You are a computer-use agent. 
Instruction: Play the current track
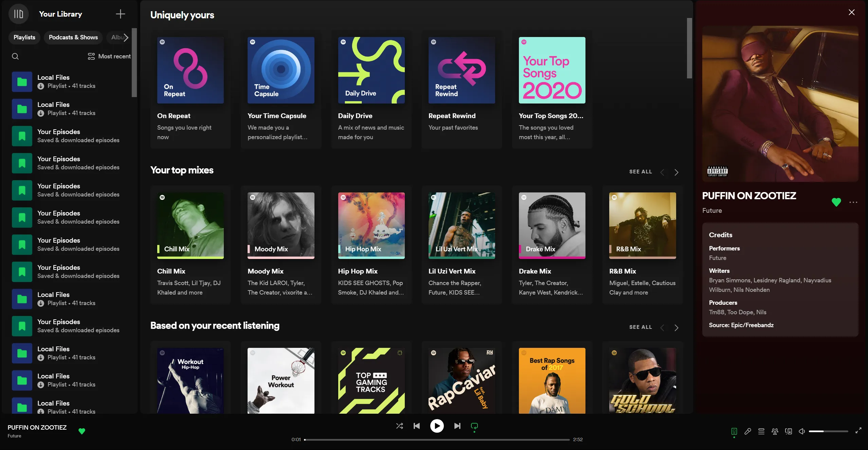[x=437, y=426]
